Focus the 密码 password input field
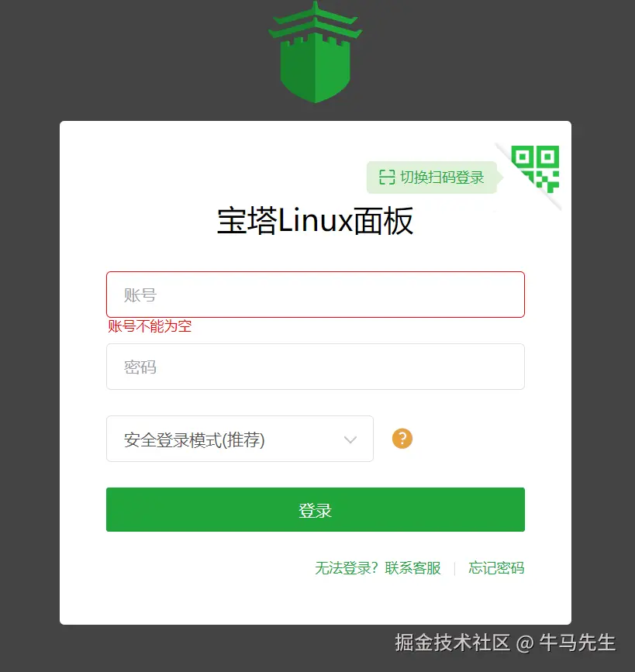 point(316,367)
